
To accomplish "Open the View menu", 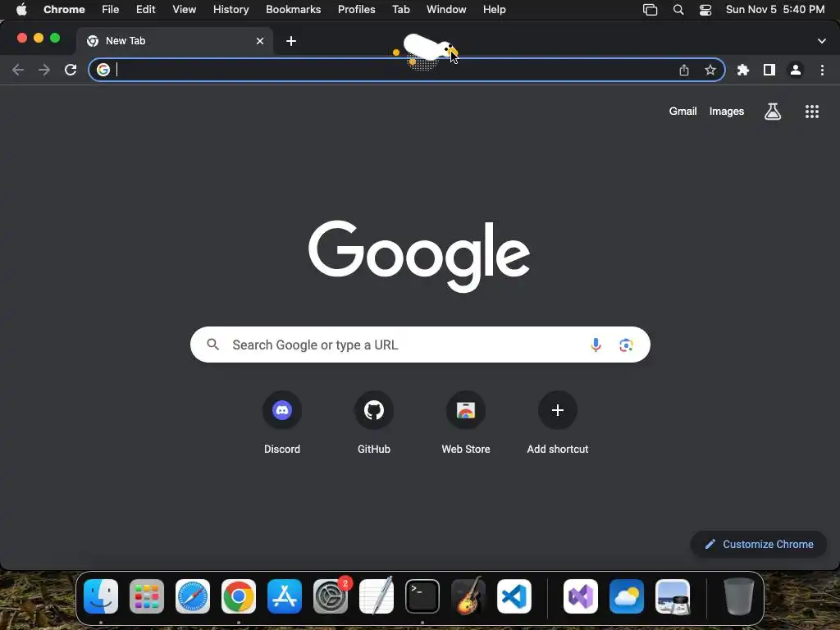I will point(185,10).
